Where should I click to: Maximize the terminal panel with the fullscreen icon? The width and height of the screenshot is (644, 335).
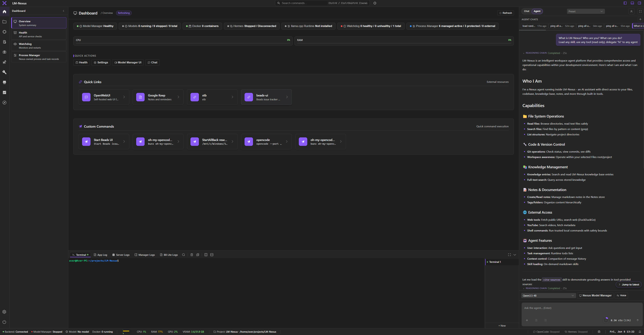pyautogui.click(x=509, y=255)
